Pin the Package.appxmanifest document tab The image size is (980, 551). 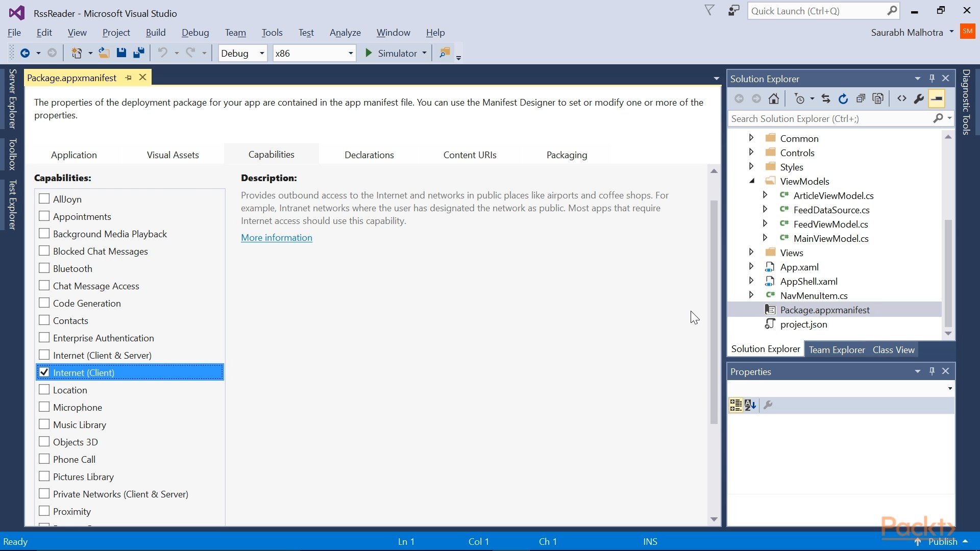(x=129, y=78)
